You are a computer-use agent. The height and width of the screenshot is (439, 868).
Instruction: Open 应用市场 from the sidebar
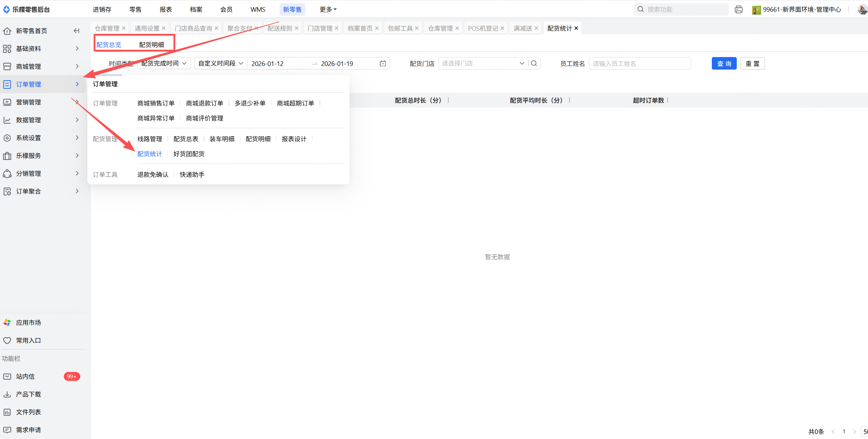tap(28, 322)
